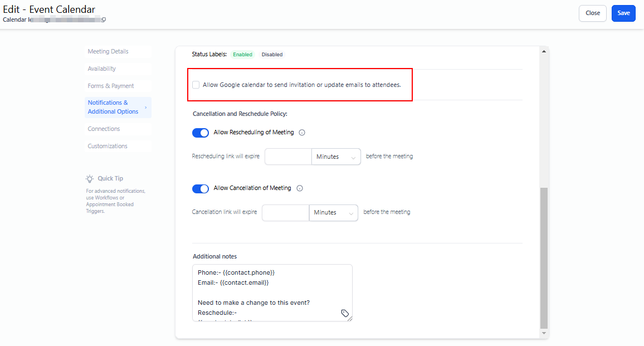The width and height of the screenshot is (644, 346).
Task: Disable the Allow Cancellation of Meeting switch
Action: [201, 188]
